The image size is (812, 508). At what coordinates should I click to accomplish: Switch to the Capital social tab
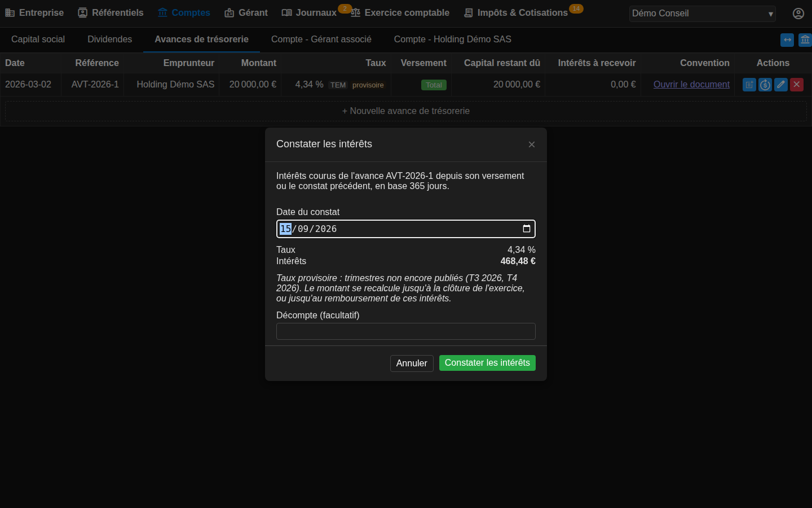[x=38, y=40]
